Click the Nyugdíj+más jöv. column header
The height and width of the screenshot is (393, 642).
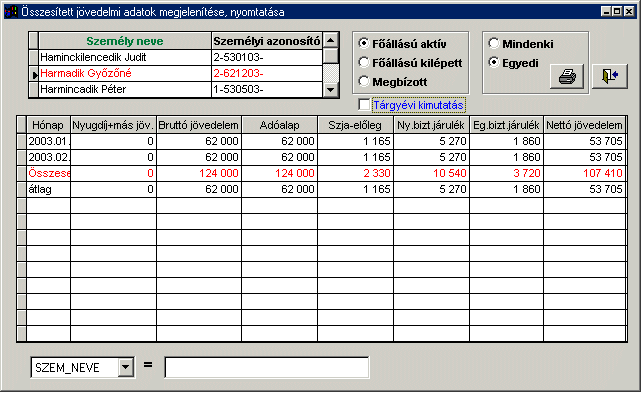click(x=113, y=125)
